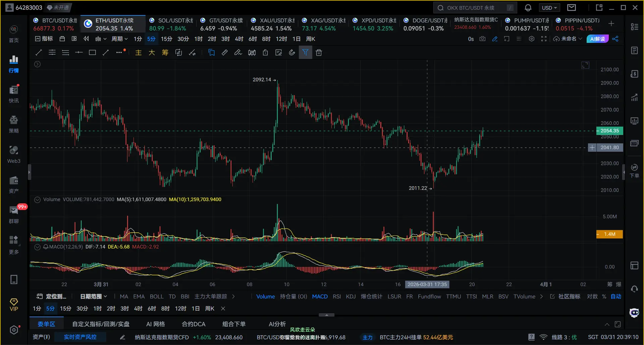
Task: Open the customer service headset icon
Action: pos(634,289)
